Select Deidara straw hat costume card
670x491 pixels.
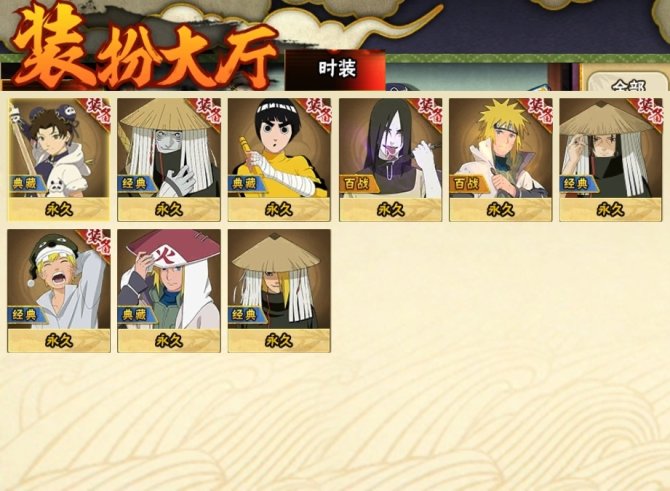[279, 291]
